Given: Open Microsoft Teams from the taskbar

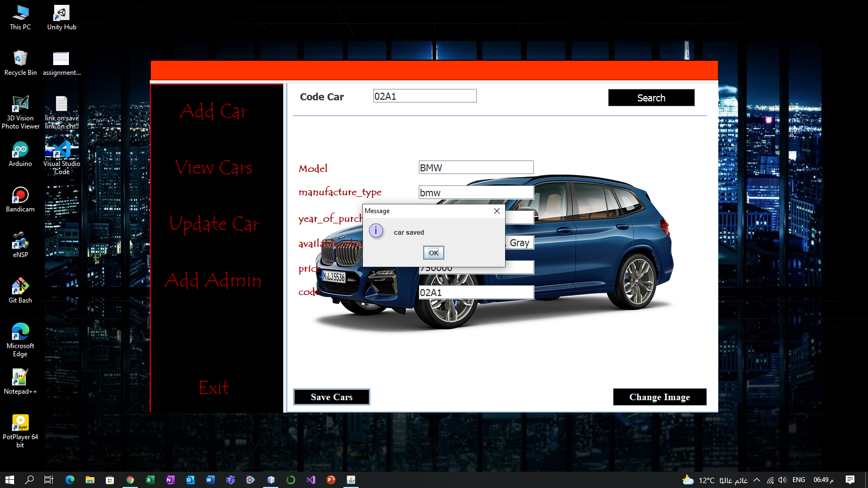Looking at the screenshot, I should 230,480.
